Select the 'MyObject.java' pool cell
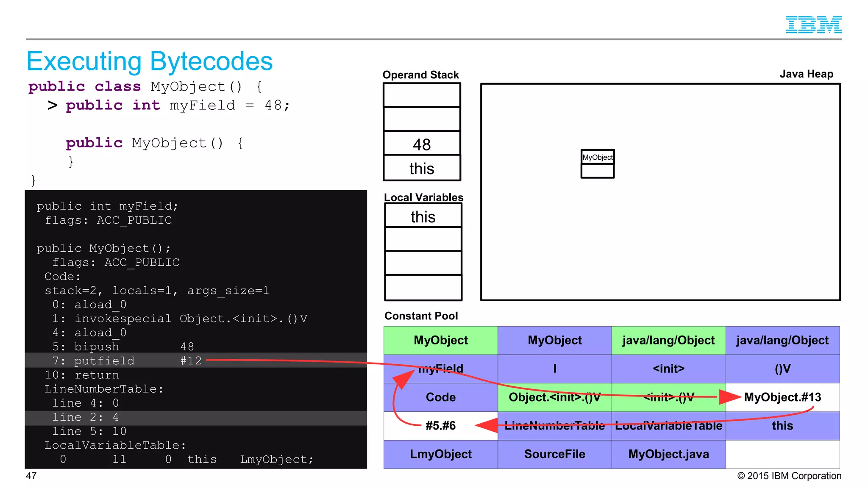This screenshot has width=868, height=488. click(668, 454)
